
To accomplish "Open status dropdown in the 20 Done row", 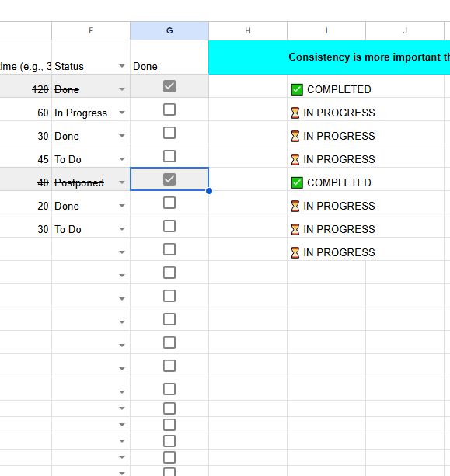I will [122, 206].
